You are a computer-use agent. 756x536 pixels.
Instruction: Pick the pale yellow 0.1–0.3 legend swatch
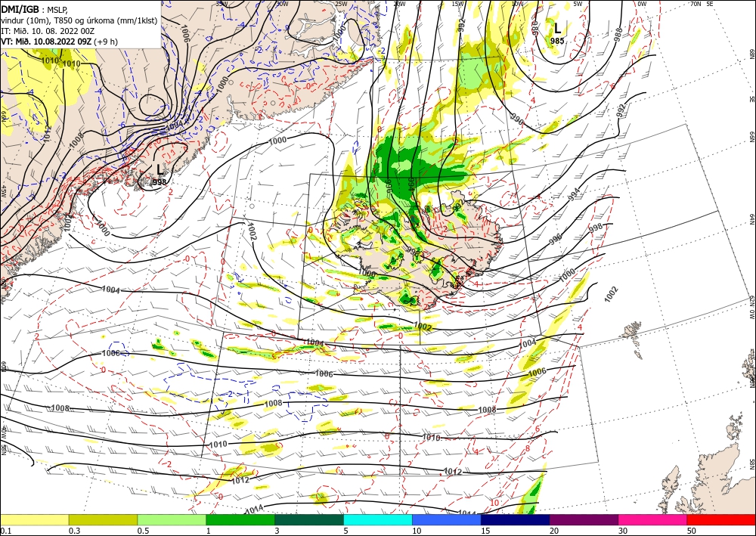[34, 519]
